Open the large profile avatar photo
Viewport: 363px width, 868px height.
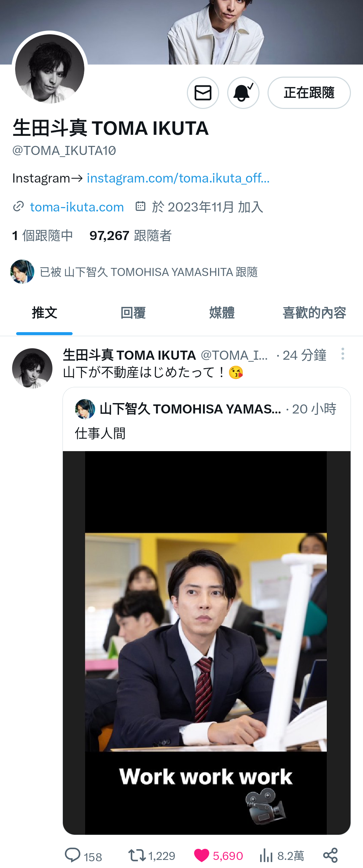tap(50, 69)
